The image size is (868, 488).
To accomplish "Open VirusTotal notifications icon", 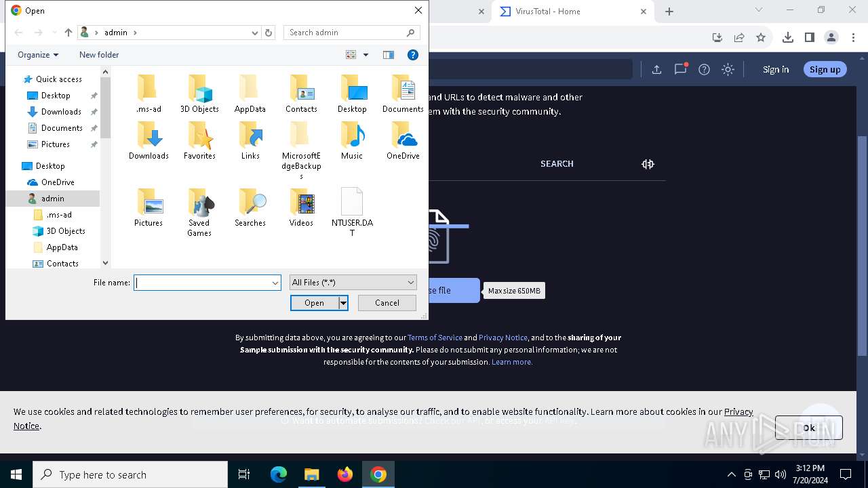I will (x=680, y=69).
